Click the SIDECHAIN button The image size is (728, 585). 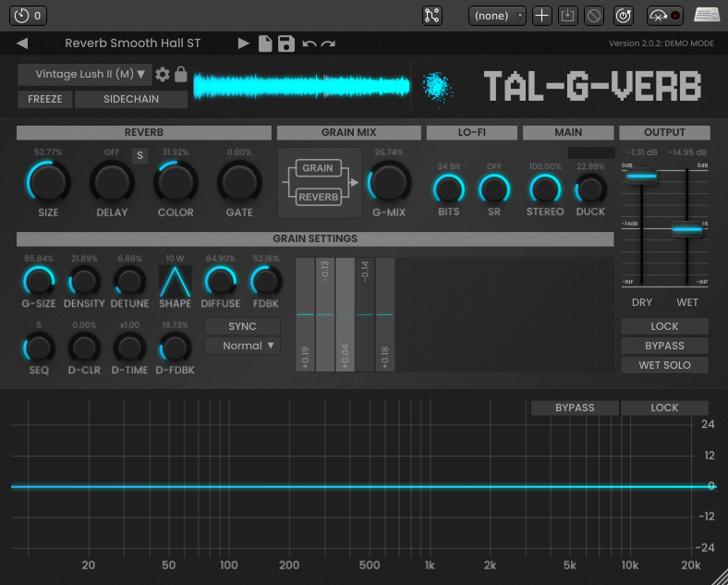pos(131,99)
